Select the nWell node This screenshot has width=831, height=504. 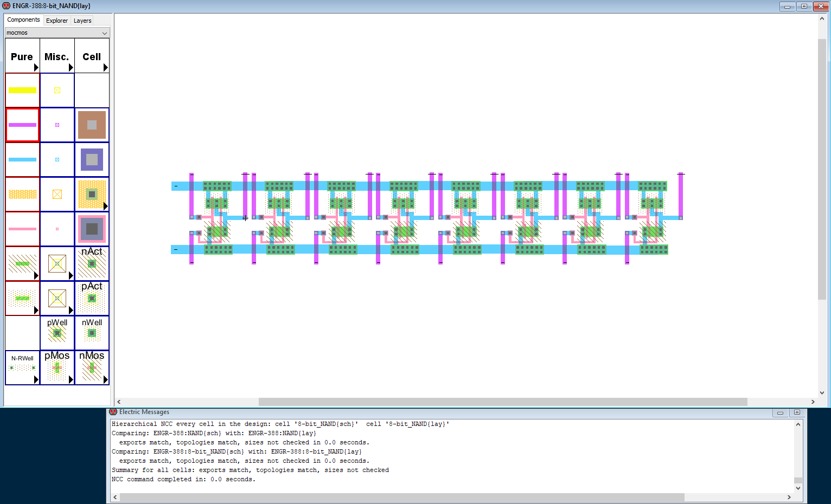coord(92,333)
